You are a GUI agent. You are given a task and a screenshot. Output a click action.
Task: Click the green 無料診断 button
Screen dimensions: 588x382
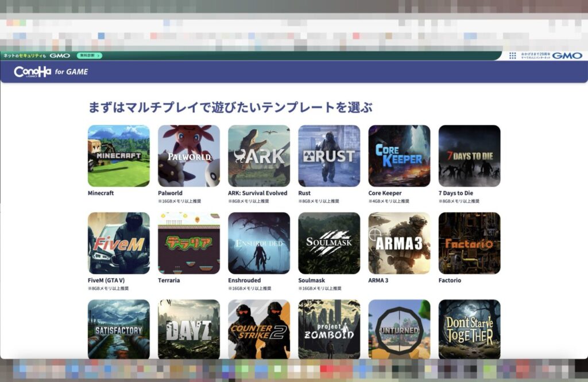pyautogui.click(x=89, y=56)
